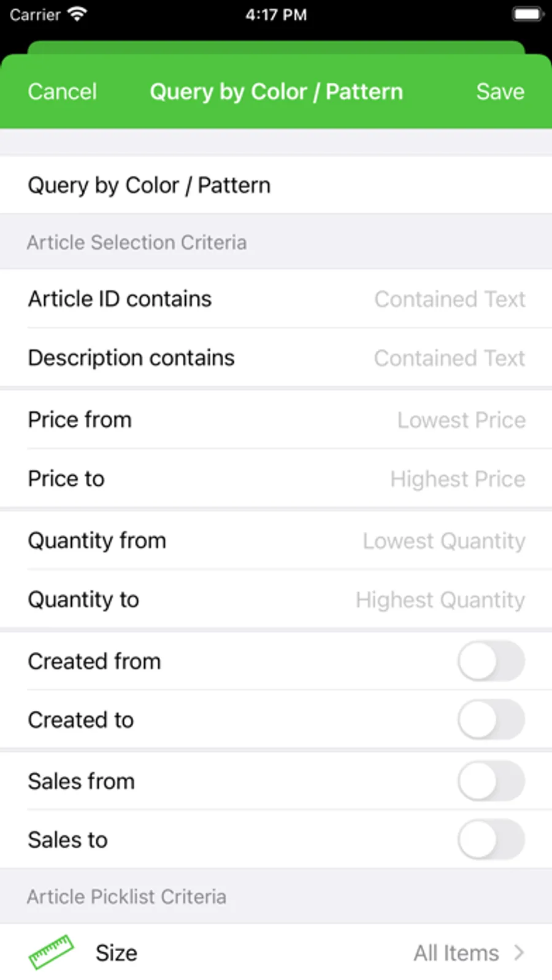Toggle the Sales to switch
The height and width of the screenshot is (980, 552).
[x=491, y=840]
